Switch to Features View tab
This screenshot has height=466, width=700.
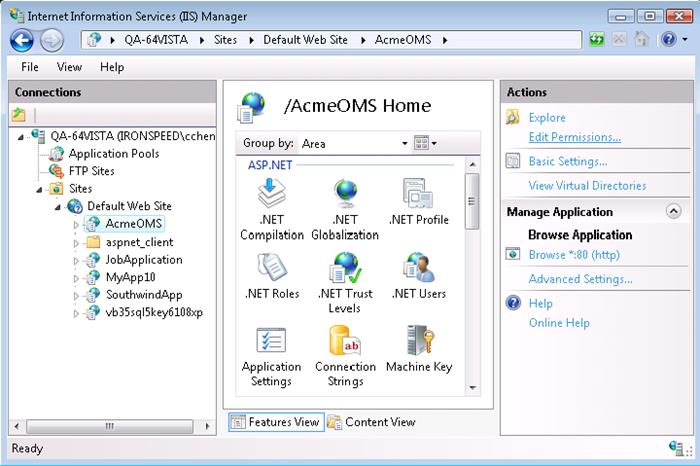276,422
